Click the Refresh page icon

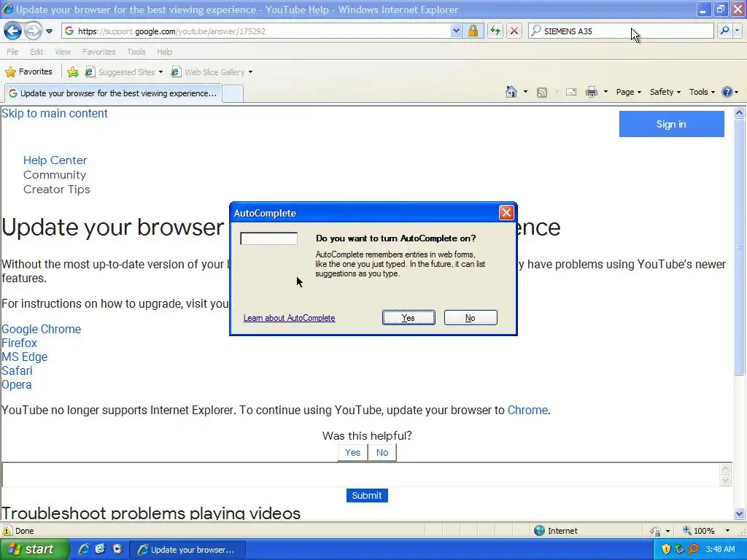[495, 31]
